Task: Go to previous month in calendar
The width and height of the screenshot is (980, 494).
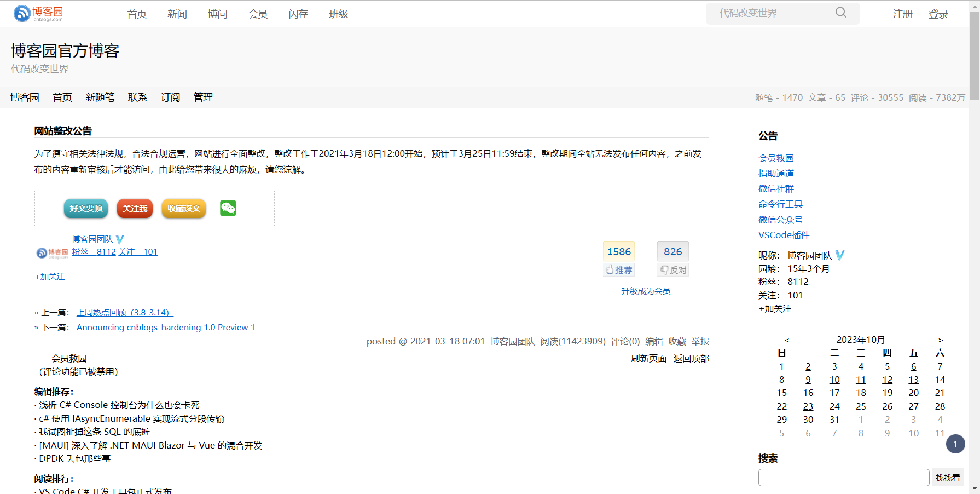Action: 786,340
